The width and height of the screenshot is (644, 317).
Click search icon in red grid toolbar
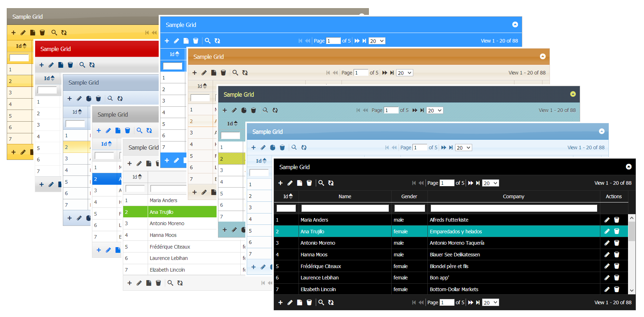(x=82, y=65)
